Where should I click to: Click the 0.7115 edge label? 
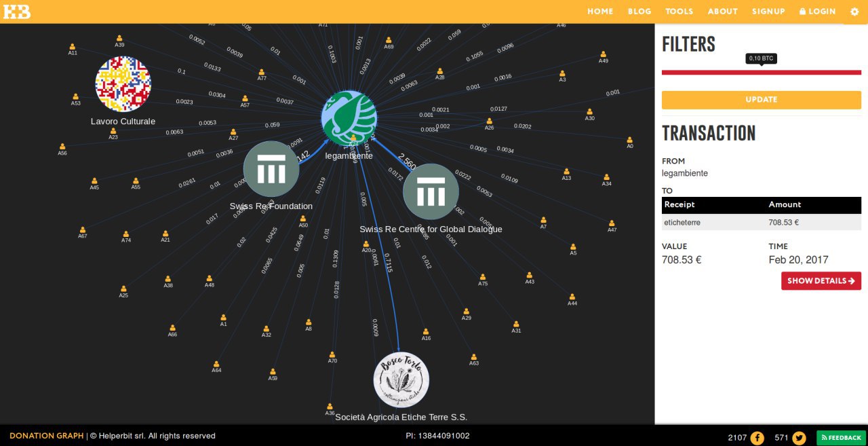pyautogui.click(x=388, y=262)
